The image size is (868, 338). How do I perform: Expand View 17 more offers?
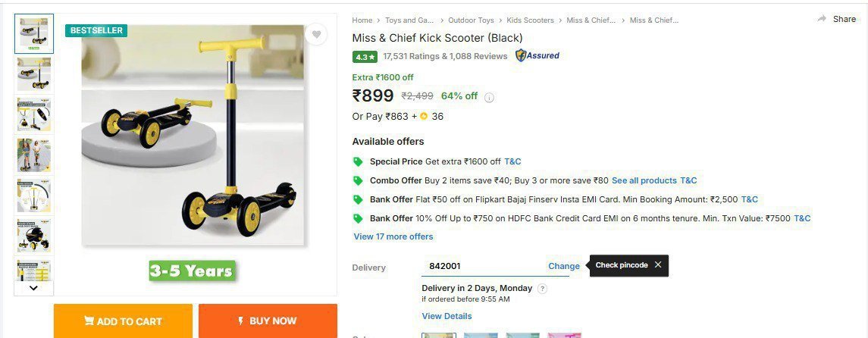(393, 236)
